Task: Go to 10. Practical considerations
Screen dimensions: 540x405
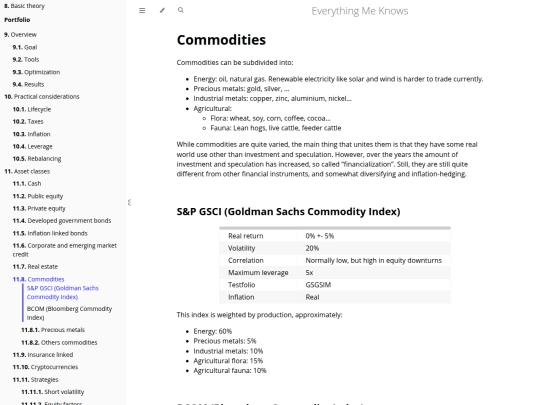Action: point(42,96)
